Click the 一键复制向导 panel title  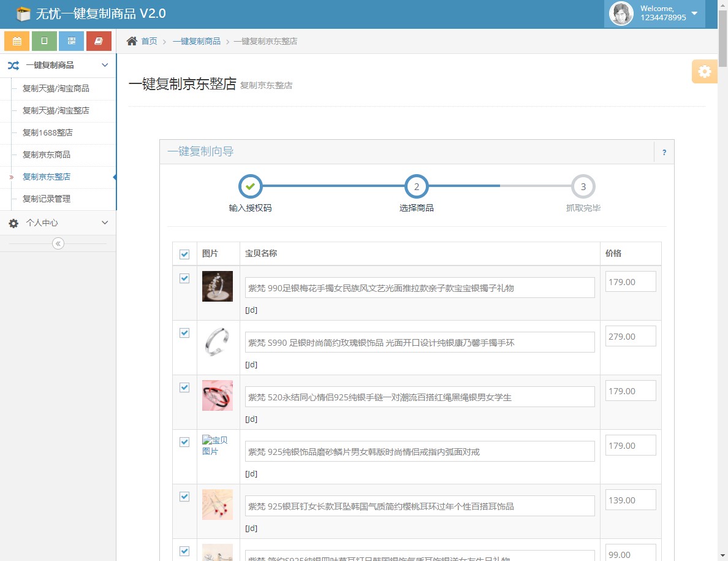pyautogui.click(x=200, y=151)
